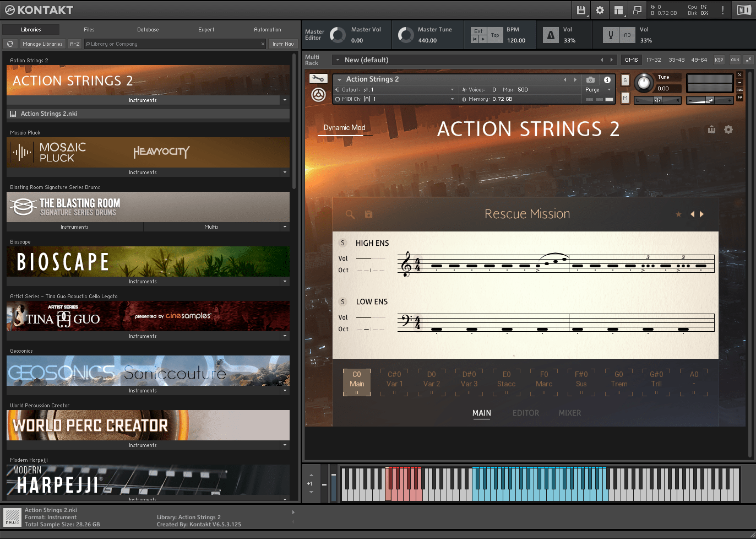The height and width of the screenshot is (539, 756).
Task: Open the save/load files menu
Action: click(x=581, y=10)
